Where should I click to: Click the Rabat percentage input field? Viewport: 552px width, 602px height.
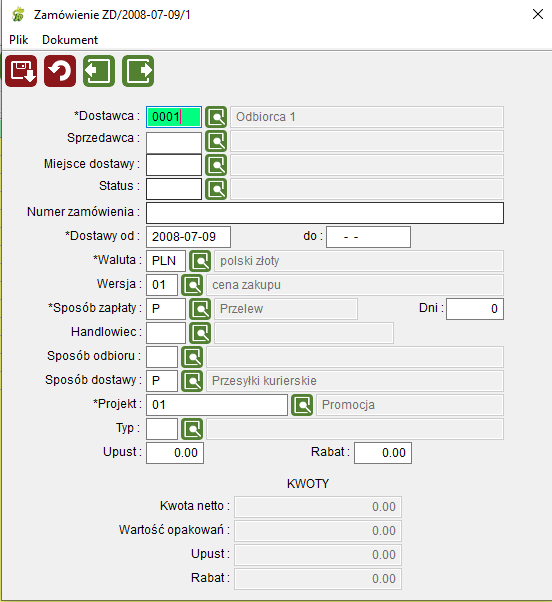(x=383, y=453)
